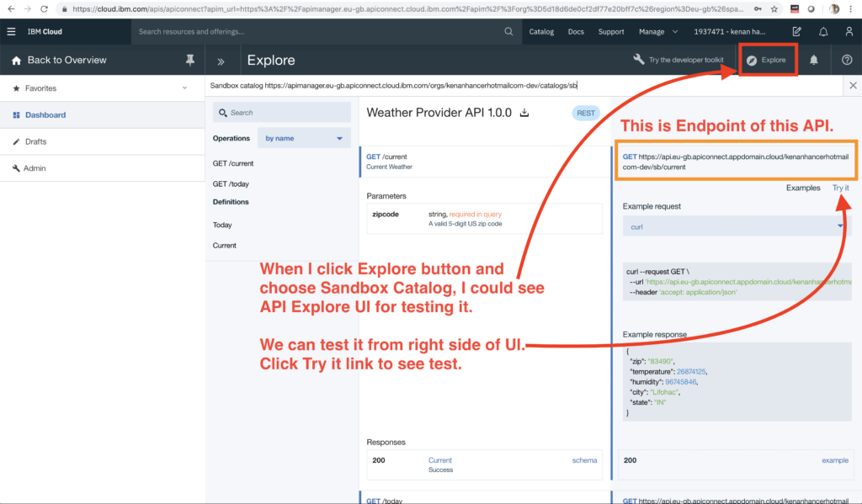Screen dimensions: 862x504
Task: Open the Current definition in sidebar
Action: [224, 246]
